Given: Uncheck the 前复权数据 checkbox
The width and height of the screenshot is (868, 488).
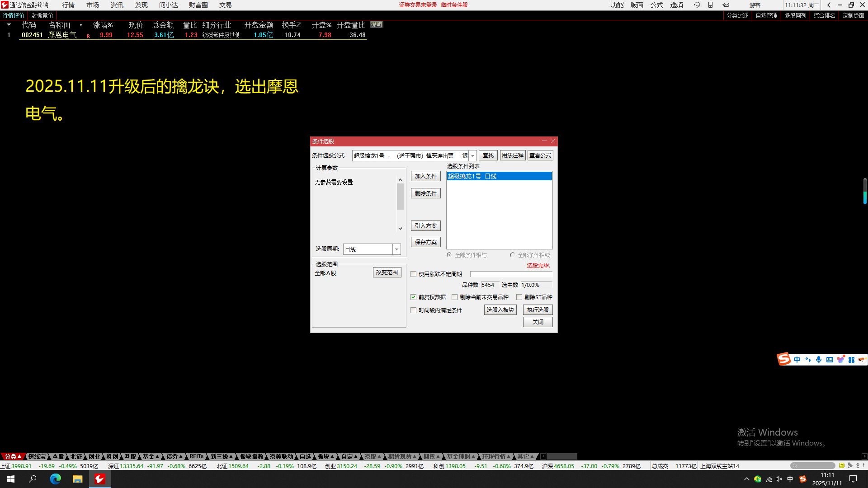Looking at the screenshot, I should pos(413,297).
